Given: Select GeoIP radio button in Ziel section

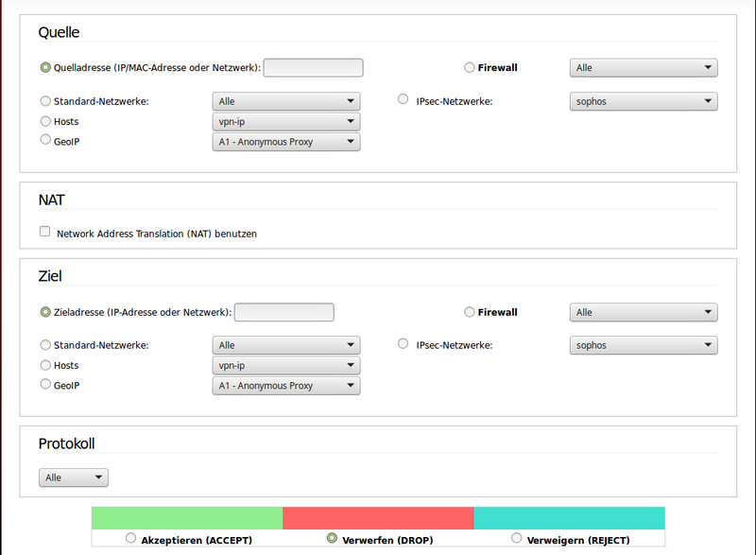Looking at the screenshot, I should (x=45, y=384).
